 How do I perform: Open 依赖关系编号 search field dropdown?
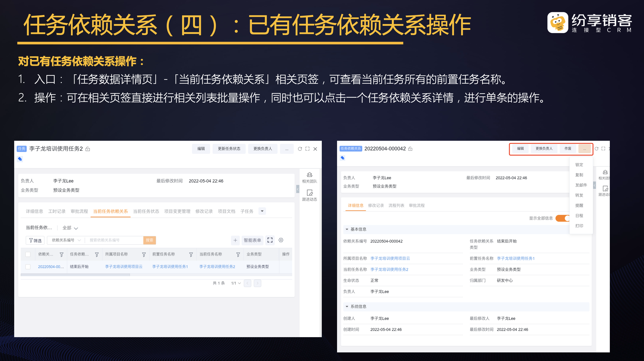[x=66, y=240]
